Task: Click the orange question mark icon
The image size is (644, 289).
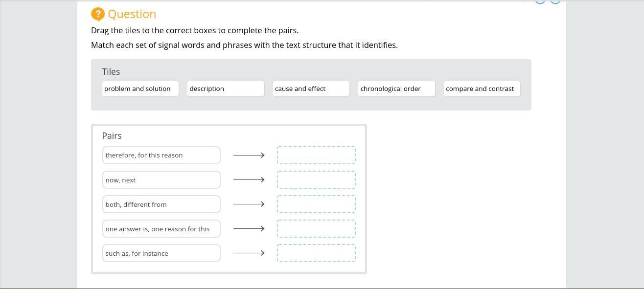Action: (x=98, y=14)
